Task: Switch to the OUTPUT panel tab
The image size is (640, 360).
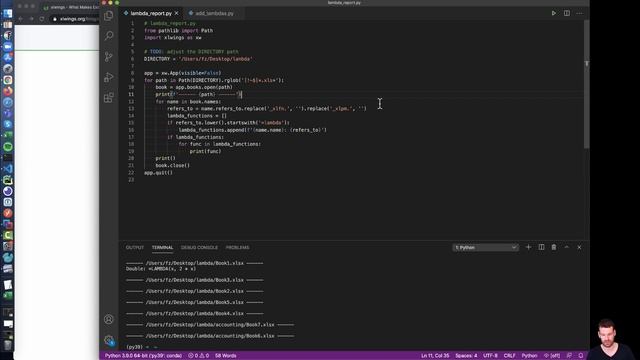Action: pos(135,247)
